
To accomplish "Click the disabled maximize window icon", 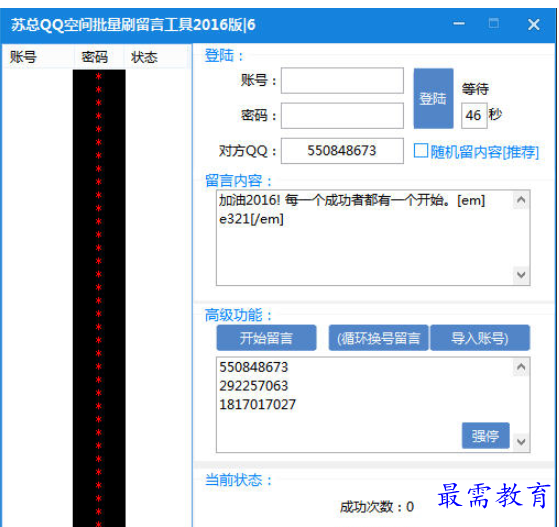I will click(x=493, y=24).
